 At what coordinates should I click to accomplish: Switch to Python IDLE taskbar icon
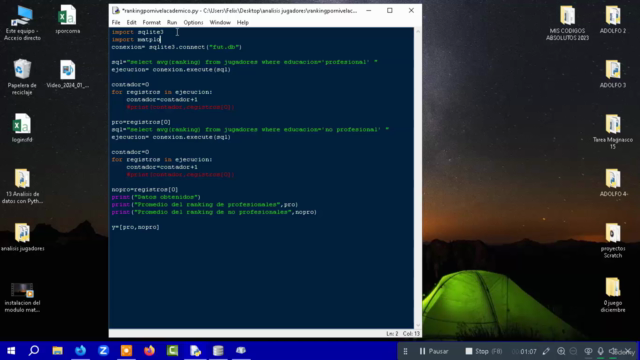(x=195, y=351)
